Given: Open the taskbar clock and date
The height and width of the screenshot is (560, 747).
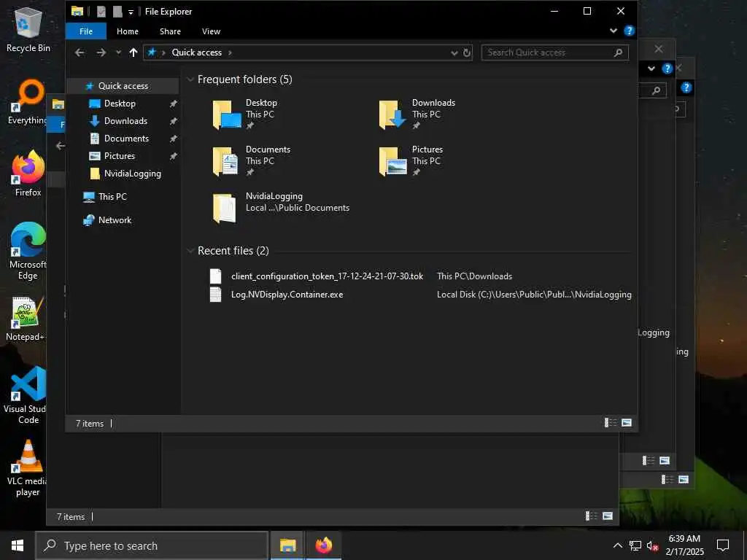Looking at the screenshot, I should tap(684, 545).
